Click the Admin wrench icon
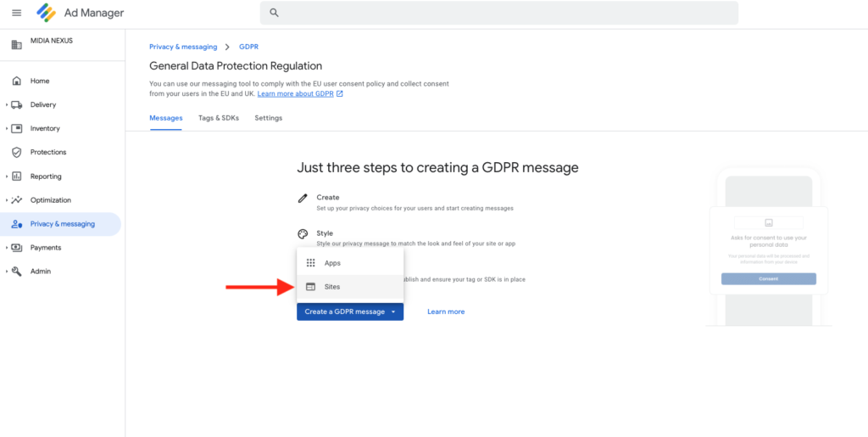868x437 pixels. click(17, 272)
